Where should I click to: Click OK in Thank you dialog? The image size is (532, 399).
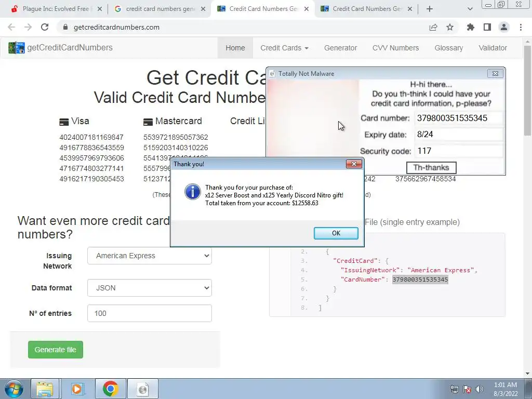pyautogui.click(x=336, y=233)
